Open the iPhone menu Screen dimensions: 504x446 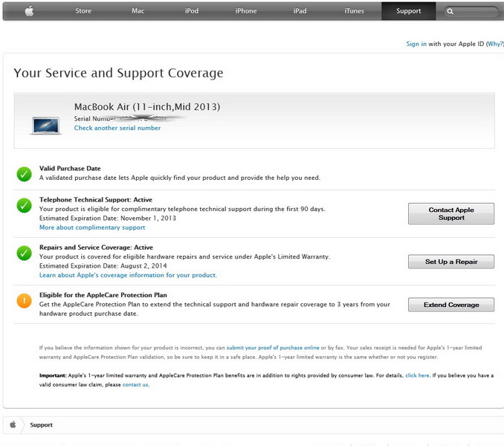246,11
